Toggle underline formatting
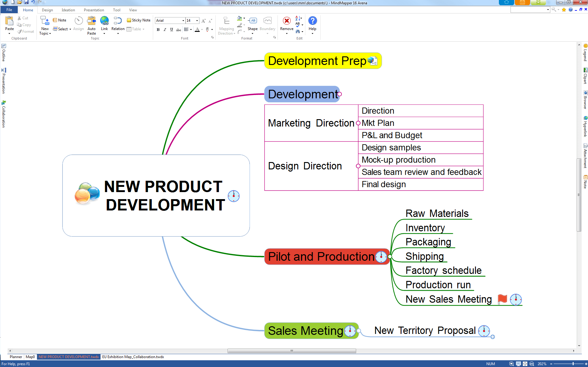This screenshot has width=588, height=367. point(171,30)
